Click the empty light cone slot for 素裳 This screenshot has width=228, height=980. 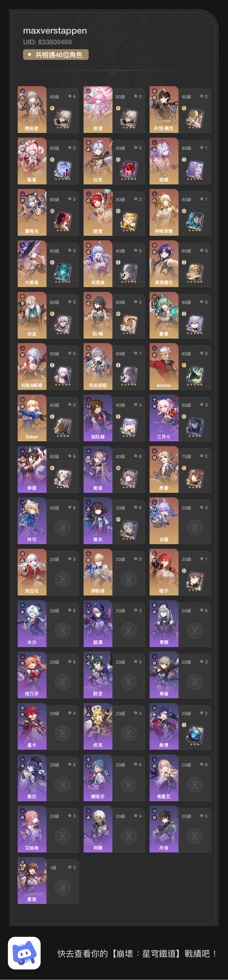[x=63, y=887]
